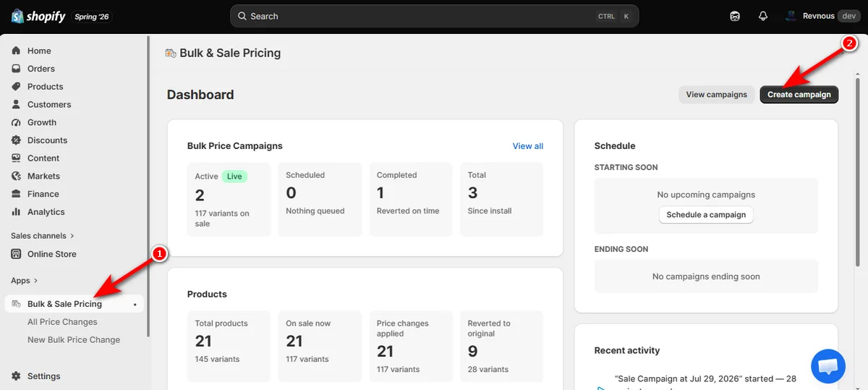The image size is (868, 390).
Task: Click the 'STARTING SOON' label
Action: 626,167
